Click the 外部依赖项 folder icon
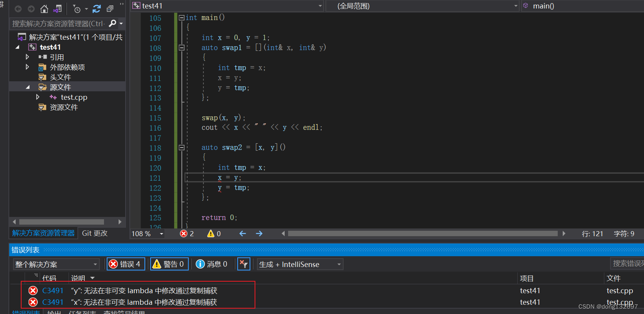Viewport: 644px width, 314px height. click(42, 67)
